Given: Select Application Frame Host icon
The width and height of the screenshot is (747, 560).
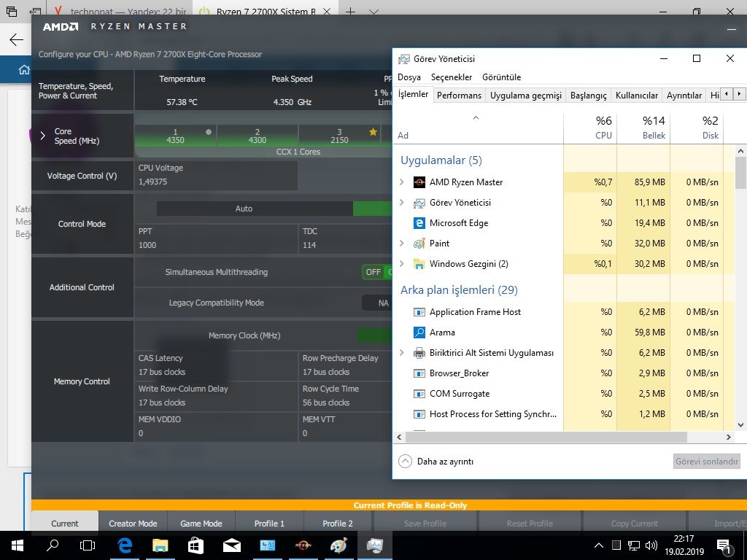Looking at the screenshot, I should (419, 312).
